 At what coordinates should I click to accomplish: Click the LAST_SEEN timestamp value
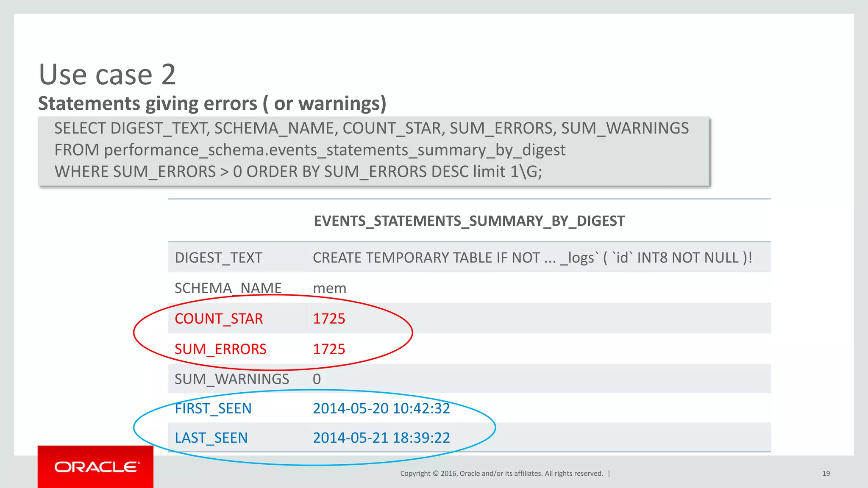point(381,438)
